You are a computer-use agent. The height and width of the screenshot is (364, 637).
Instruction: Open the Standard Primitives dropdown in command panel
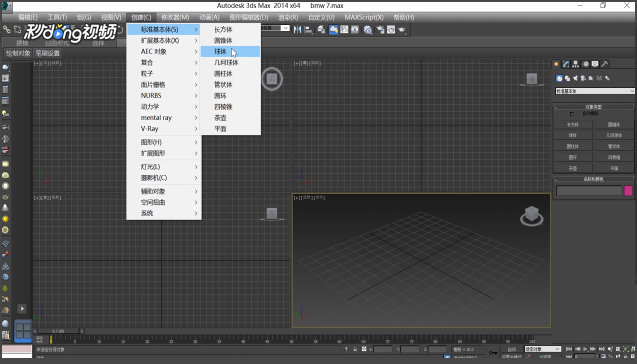pyautogui.click(x=594, y=91)
